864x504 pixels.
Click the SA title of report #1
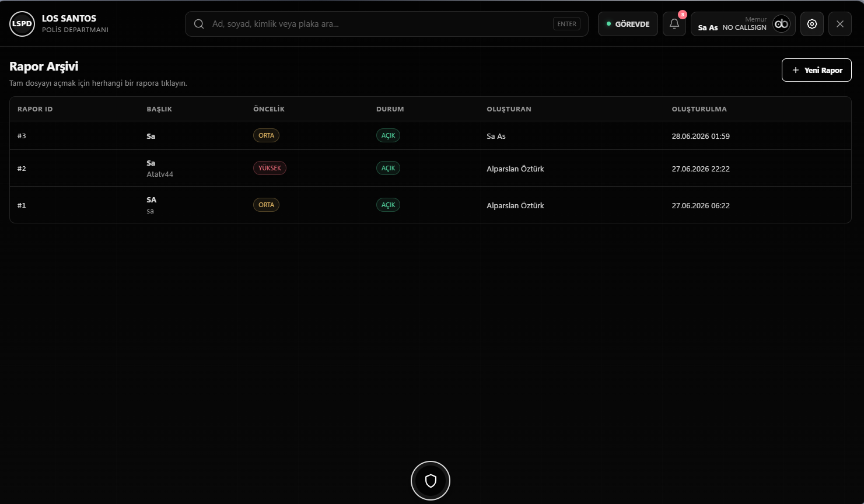coord(151,199)
